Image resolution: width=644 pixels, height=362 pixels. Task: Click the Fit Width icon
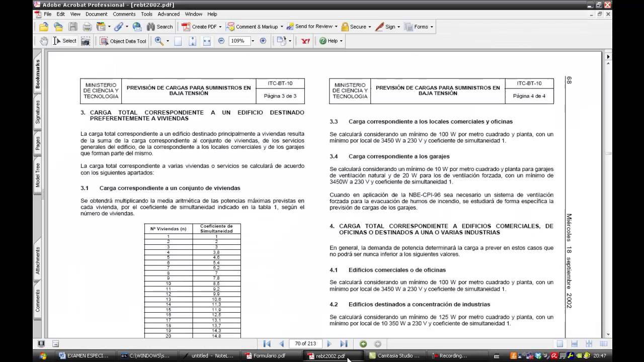(206, 41)
